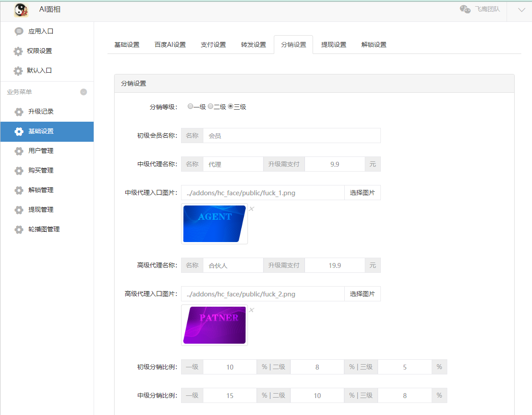Screen dimensions: 532x415
Task: Open 权限设置 via its gear icon
Action: point(19,51)
